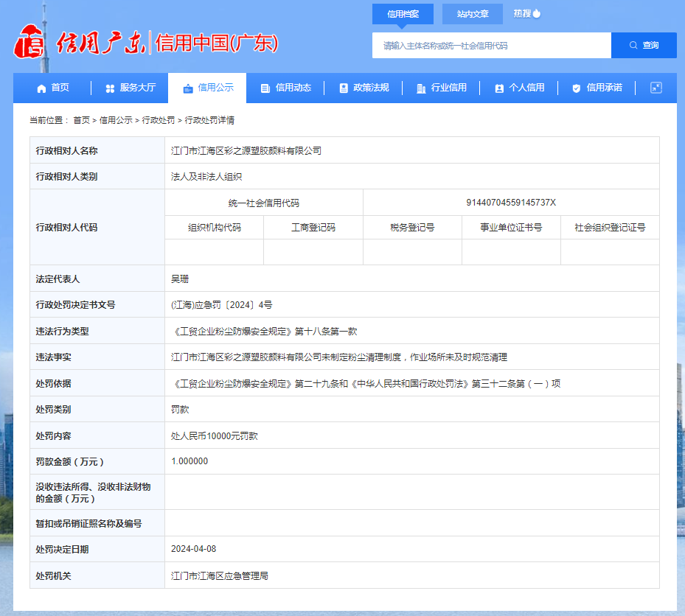Click the authority 江门市江海区应急管理局
Screen dimensions: 685x616
coord(219,575)
